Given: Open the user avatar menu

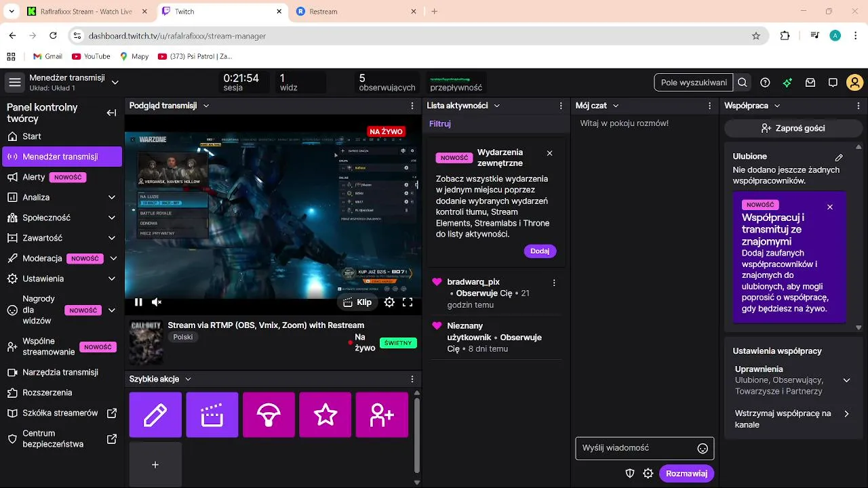Looking at the screenshot, I should tap(854, 83).
